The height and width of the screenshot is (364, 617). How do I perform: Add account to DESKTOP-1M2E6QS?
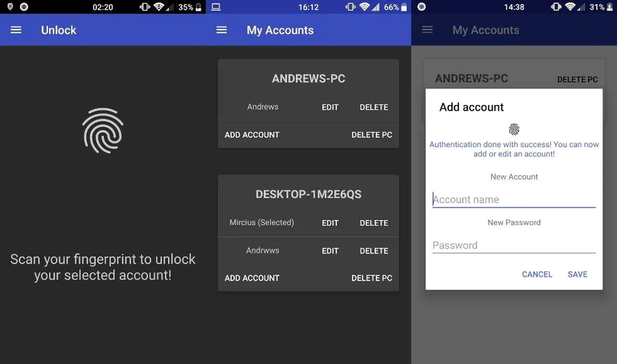pyautogui.click(x=252, y=278)
